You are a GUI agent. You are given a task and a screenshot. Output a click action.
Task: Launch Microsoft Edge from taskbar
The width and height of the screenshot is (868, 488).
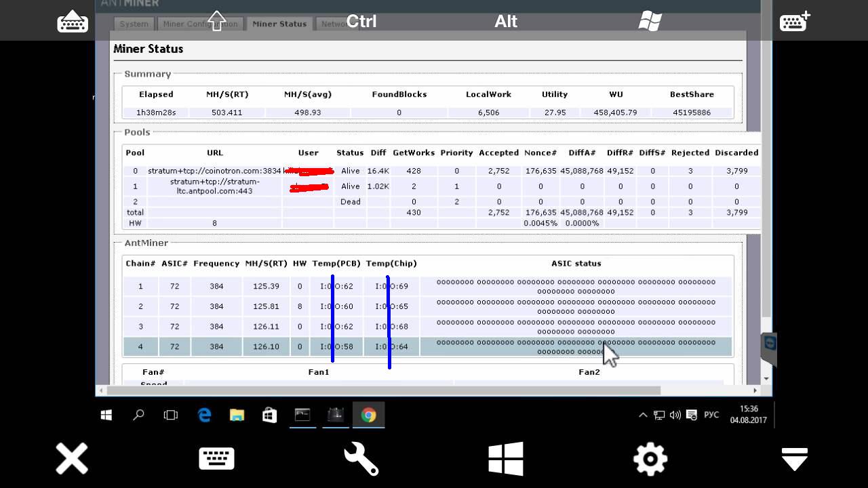click(204, 415)
